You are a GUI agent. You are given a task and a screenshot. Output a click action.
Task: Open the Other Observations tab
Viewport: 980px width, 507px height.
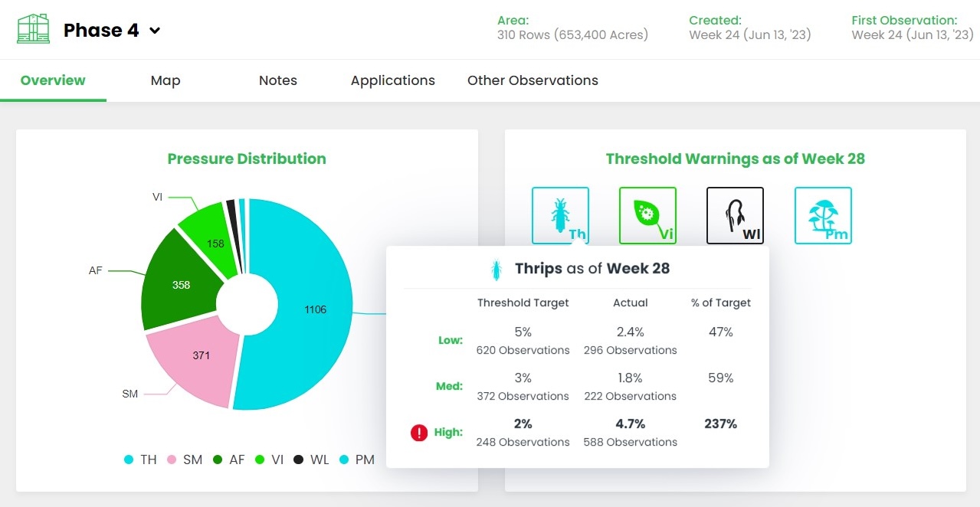coord(533,80)
